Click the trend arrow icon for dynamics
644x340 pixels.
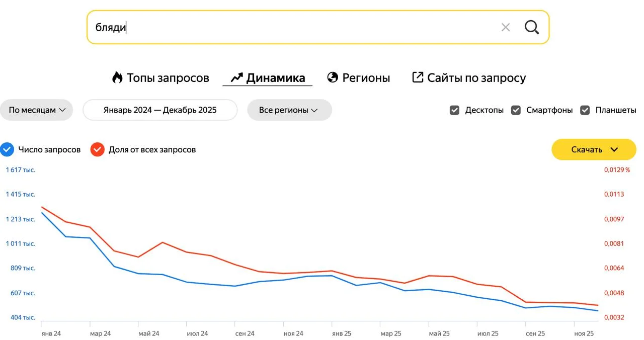pyautogui.click(x=236, y=77)
